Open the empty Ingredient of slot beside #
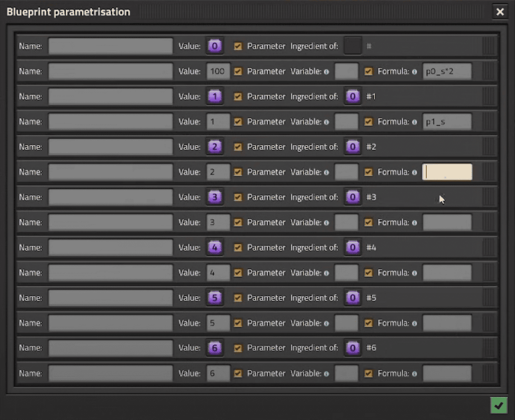Screen dimensions: 515x420 click(353, 46)
